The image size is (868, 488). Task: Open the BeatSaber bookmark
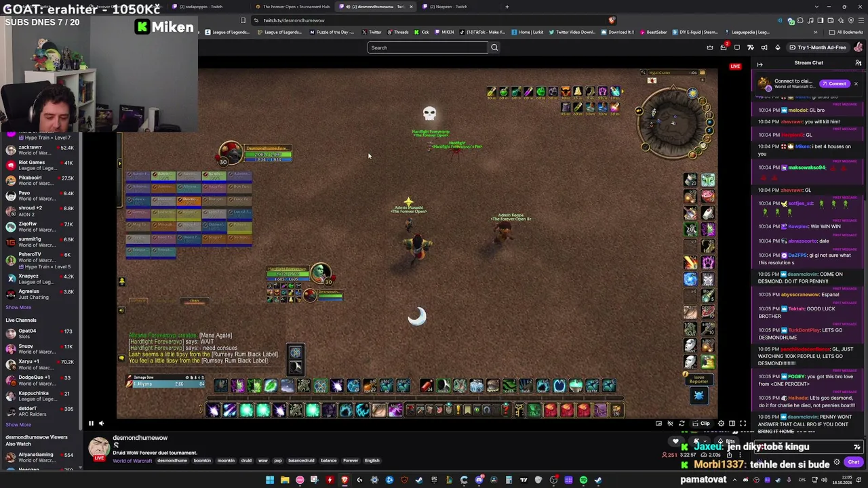(x=652, y=32)
